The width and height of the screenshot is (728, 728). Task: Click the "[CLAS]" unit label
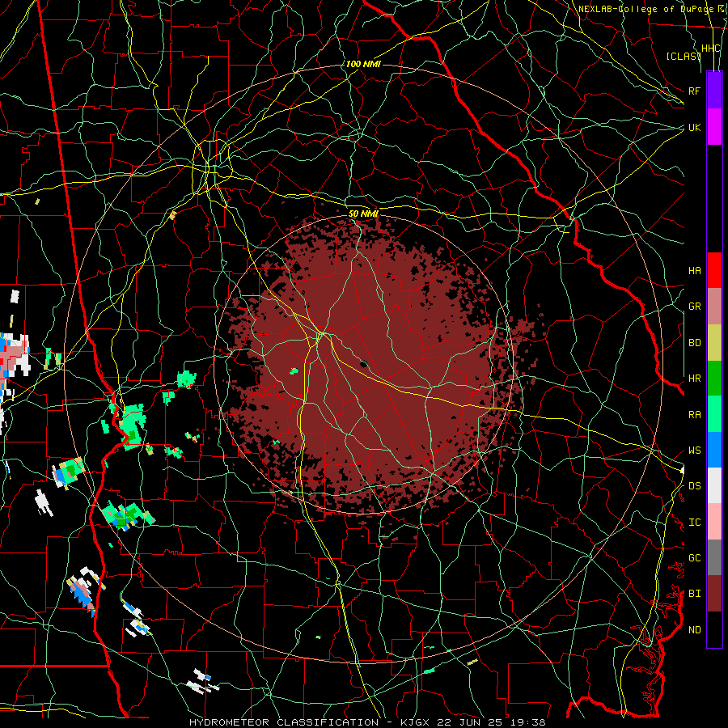point(684,56)
